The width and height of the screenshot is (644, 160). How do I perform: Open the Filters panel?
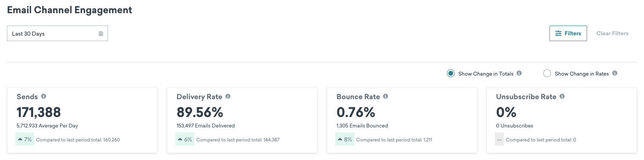click(x=568, y=33)
